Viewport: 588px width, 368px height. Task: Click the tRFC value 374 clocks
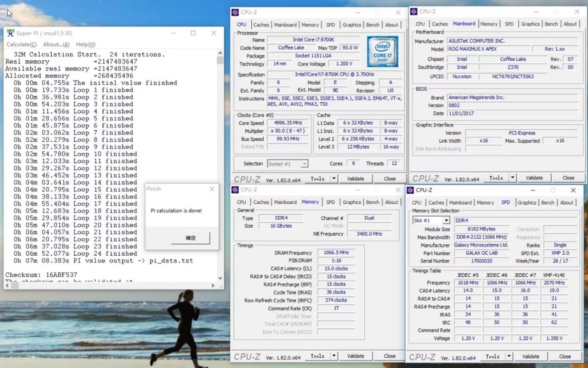[336, 300]
